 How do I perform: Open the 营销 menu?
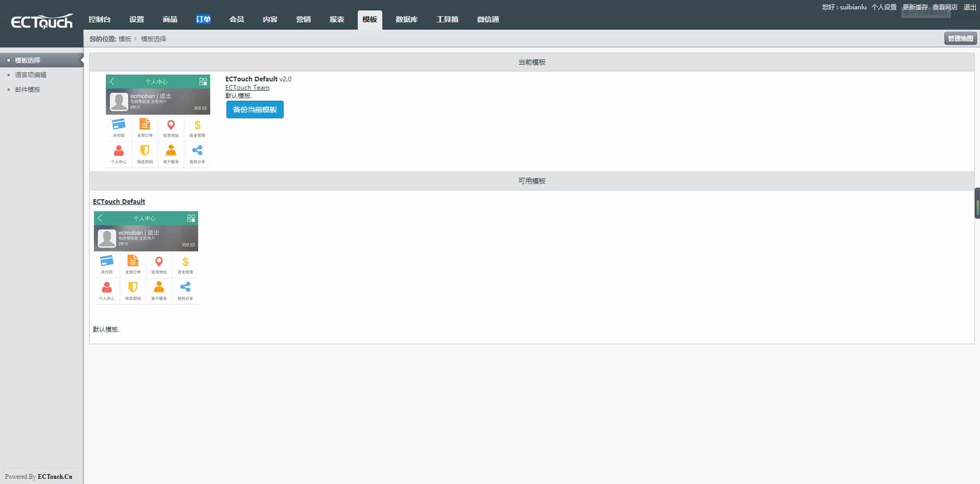304,19
